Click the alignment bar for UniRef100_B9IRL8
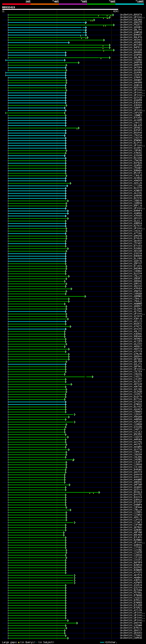146x644 pixels. pos(54,492)
